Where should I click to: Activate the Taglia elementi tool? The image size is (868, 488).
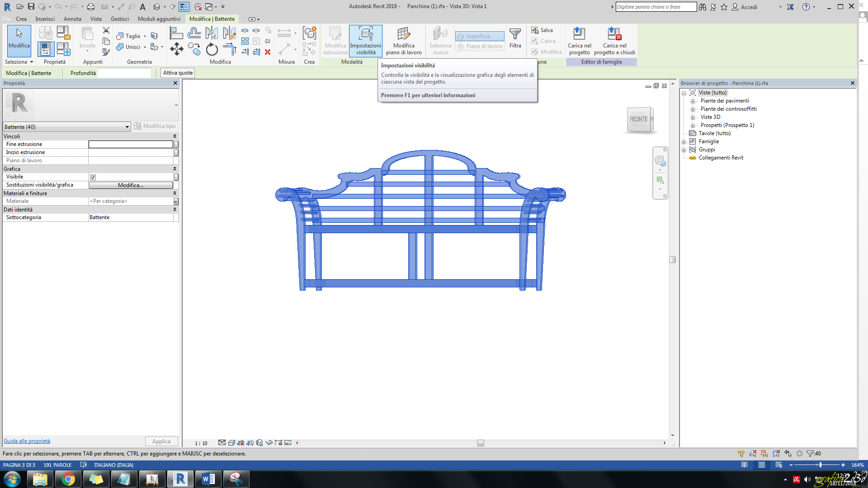[x=128, y=36]
